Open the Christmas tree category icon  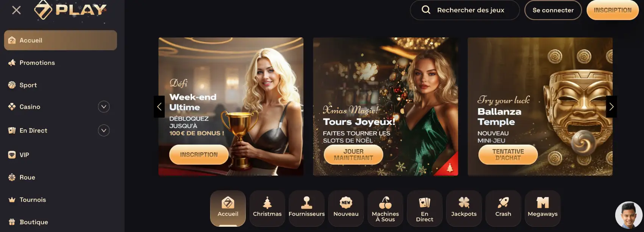tap(267, 203)
